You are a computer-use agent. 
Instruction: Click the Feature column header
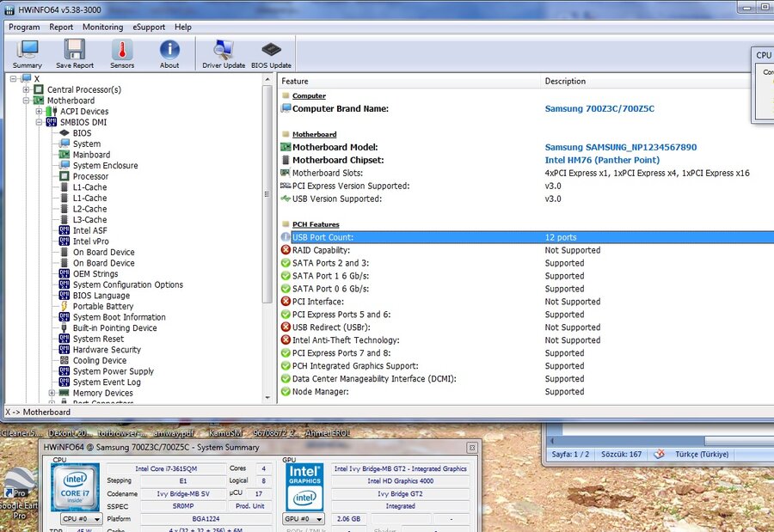tap(408, 81)
